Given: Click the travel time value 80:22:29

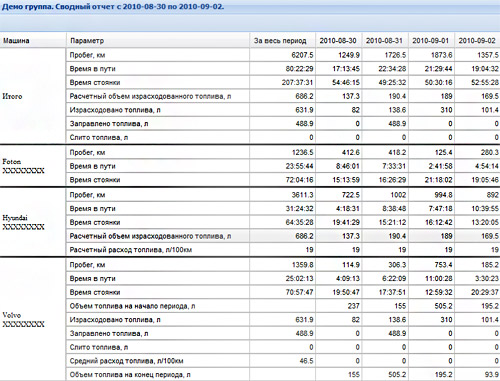Looking at the screenshot, I should [299, 69].
